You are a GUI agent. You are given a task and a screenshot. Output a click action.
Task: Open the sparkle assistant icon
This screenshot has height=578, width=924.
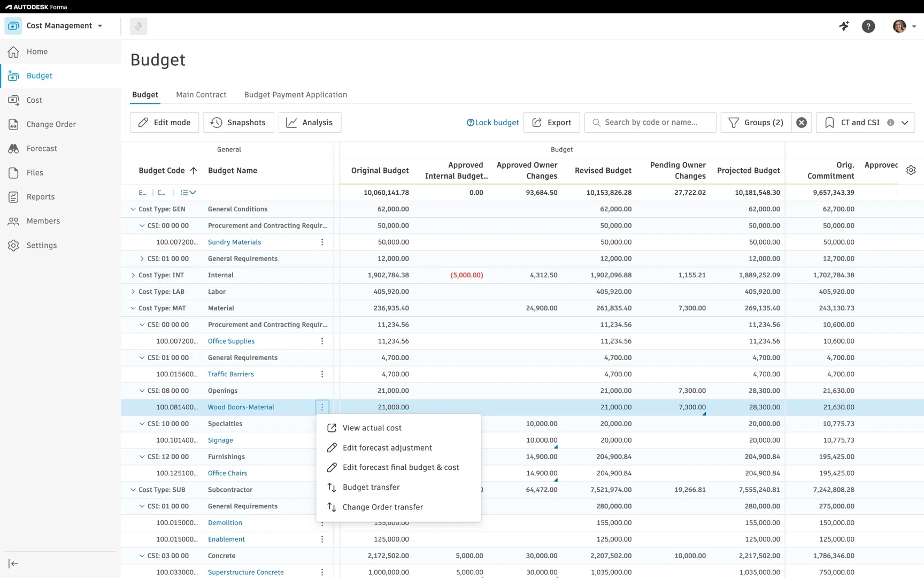844,26
